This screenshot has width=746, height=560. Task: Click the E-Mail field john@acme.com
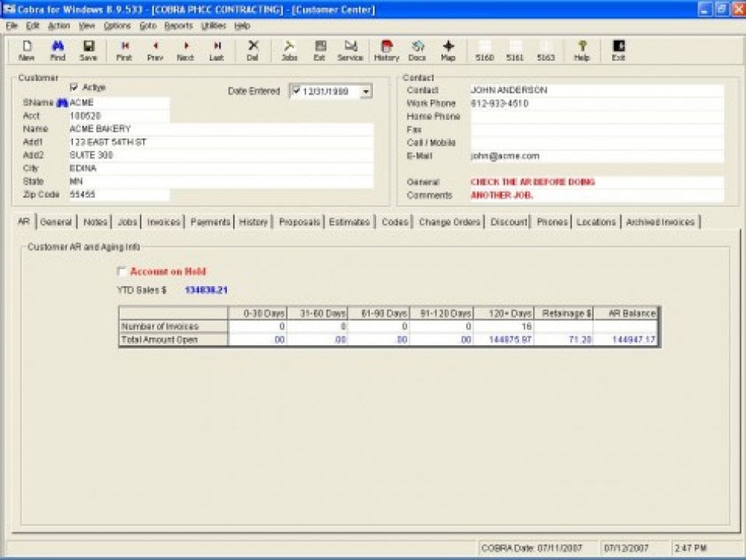point(597,156)
